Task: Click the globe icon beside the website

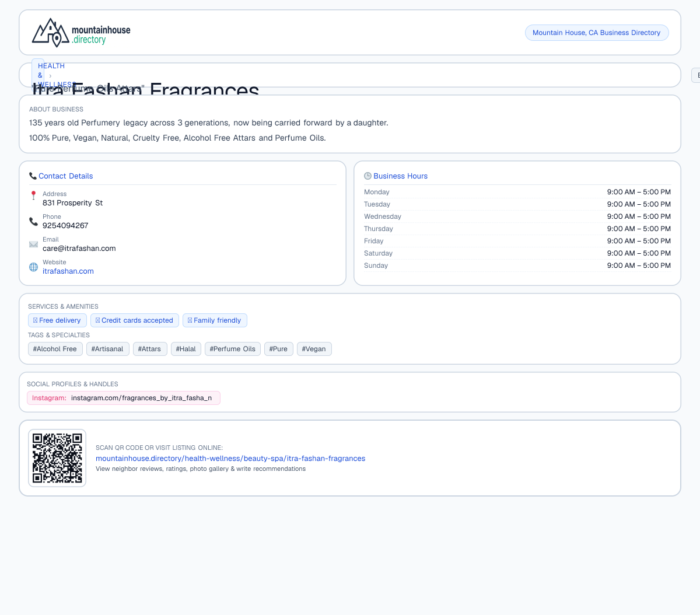Action: [33, 267]
